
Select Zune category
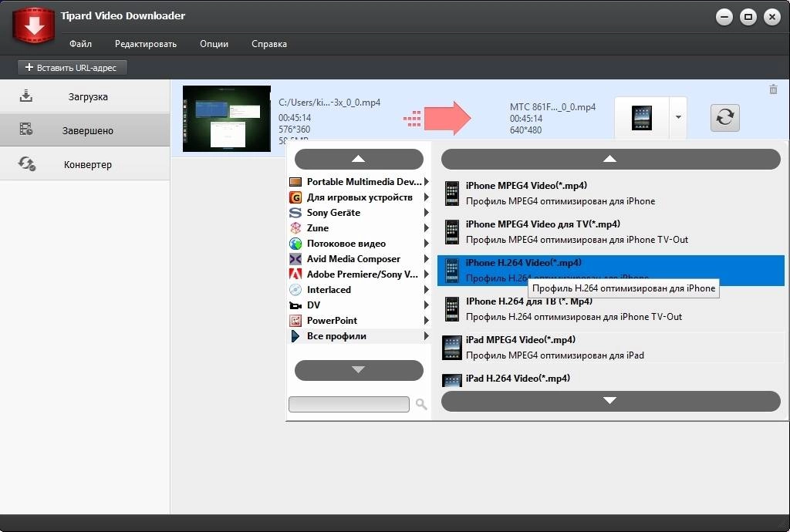click(x=359, y=228)
